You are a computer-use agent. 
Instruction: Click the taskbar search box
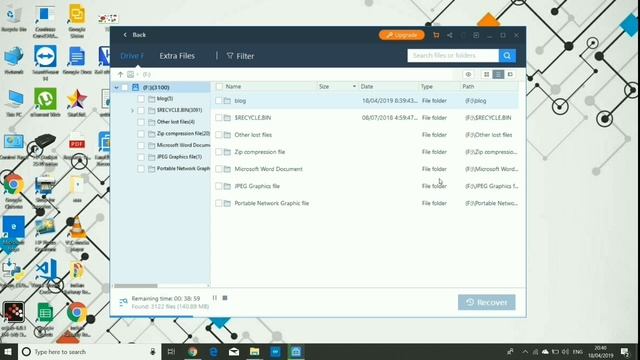tap(89, 351)
